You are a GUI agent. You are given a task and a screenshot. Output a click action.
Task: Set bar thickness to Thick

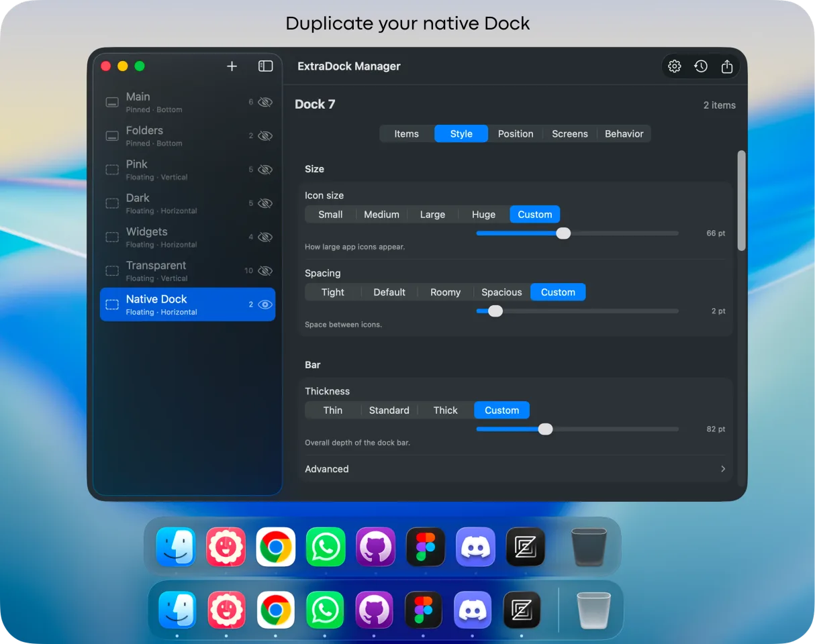click(x=446, y=411)
